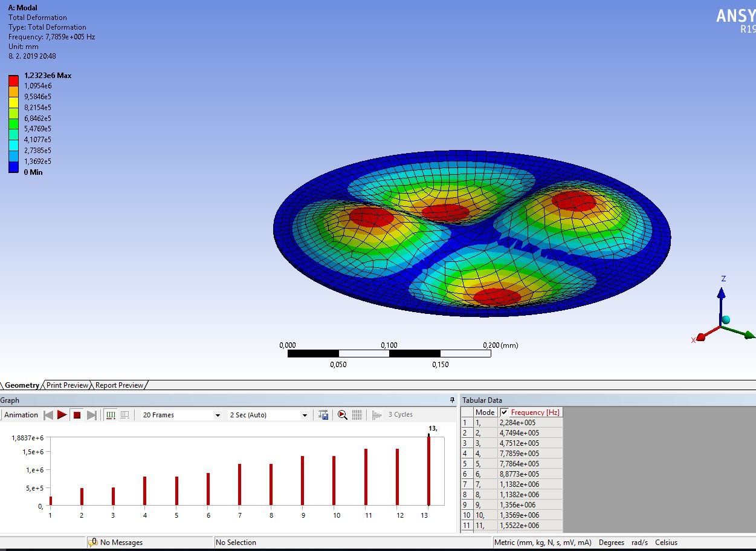Select mode 3 frequency 4,7512e+005 cell
The height and width of the screenshot is (551, 756).
531,443
